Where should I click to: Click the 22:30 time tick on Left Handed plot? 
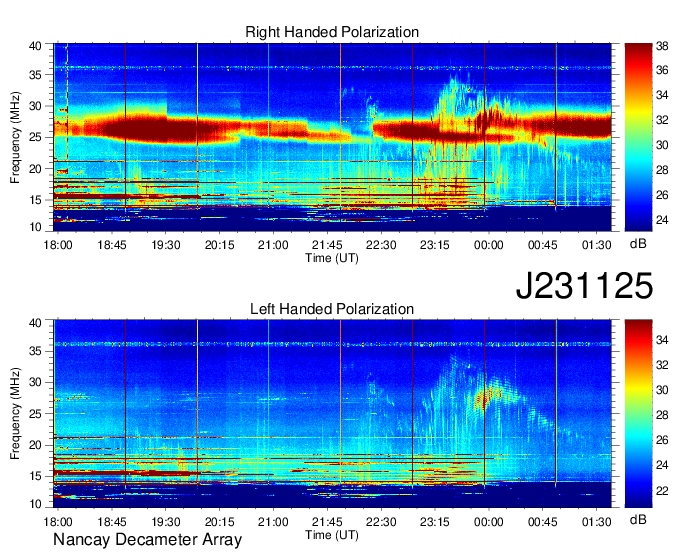(381, 522)
